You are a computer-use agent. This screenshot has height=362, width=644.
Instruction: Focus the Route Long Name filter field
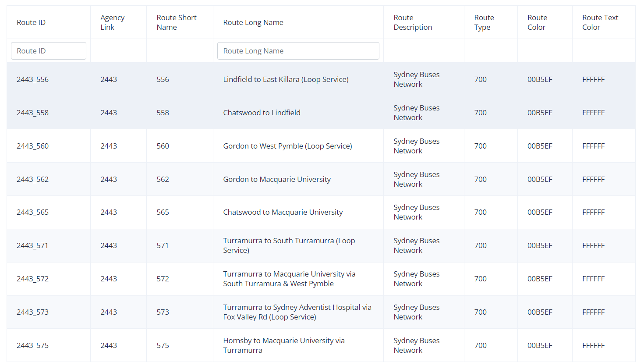[298, 51]
